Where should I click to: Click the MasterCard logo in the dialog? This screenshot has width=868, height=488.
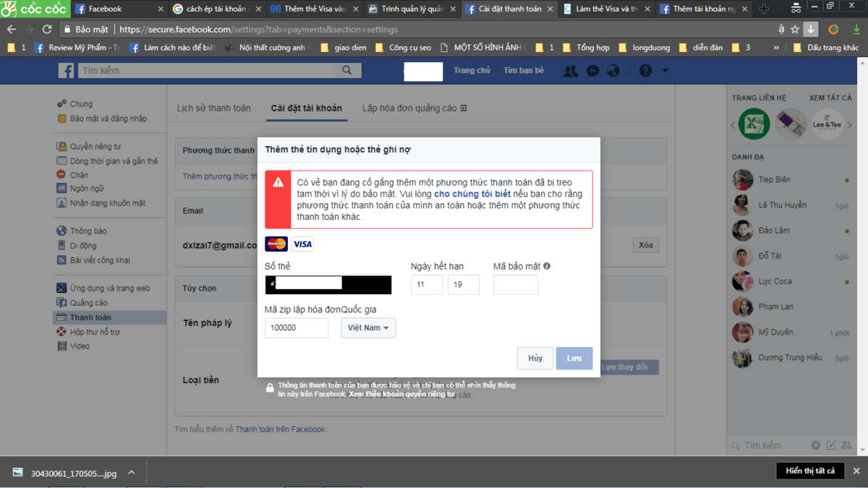[276, 244]
